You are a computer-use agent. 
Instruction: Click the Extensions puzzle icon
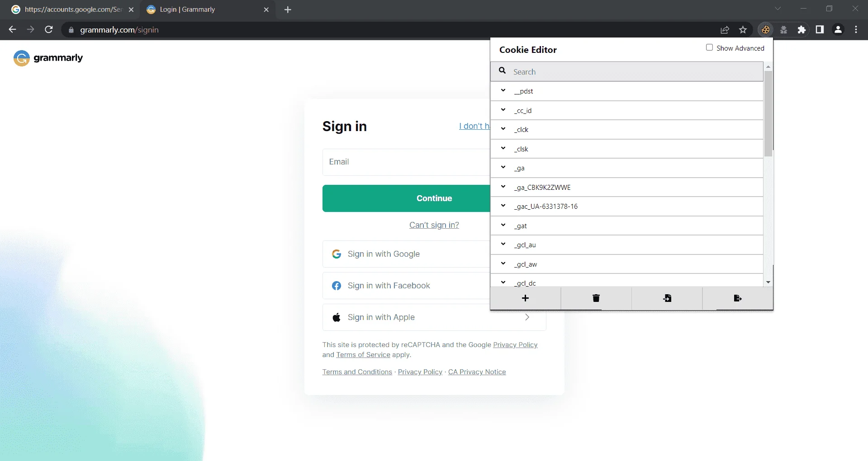pos(802,30)
